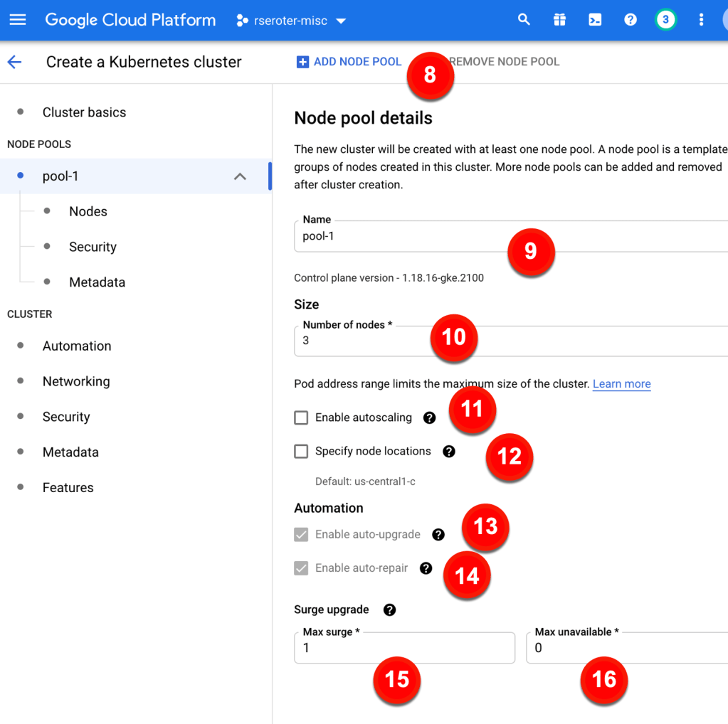
Task: Go to Cluster basics section
Action: pos(84,112)
